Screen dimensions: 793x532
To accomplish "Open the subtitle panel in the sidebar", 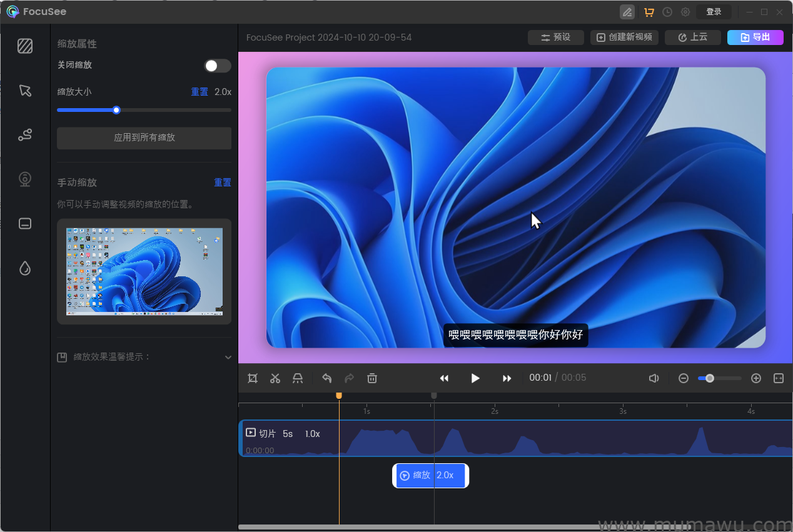I will coord(25,223).
